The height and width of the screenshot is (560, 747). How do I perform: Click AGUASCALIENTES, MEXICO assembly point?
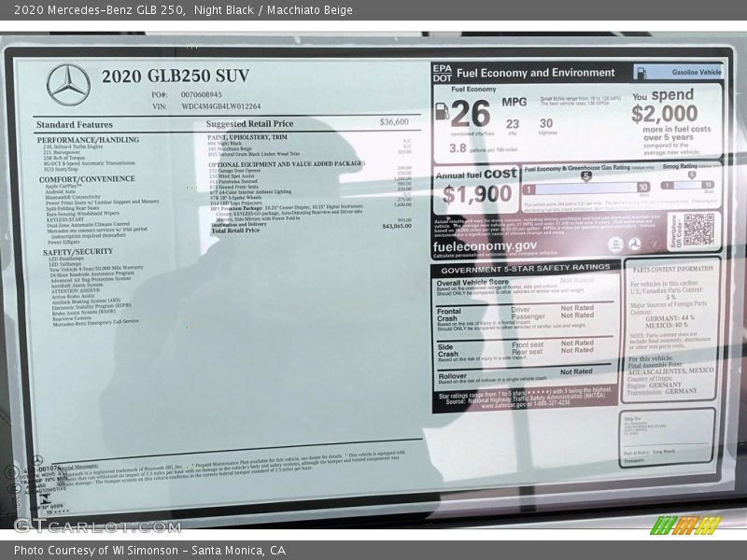(670, 371)
